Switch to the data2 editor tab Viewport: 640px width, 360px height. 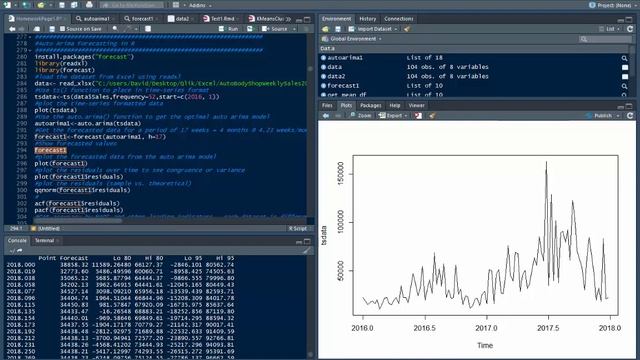pyautogui.click(x=180, y=19)
